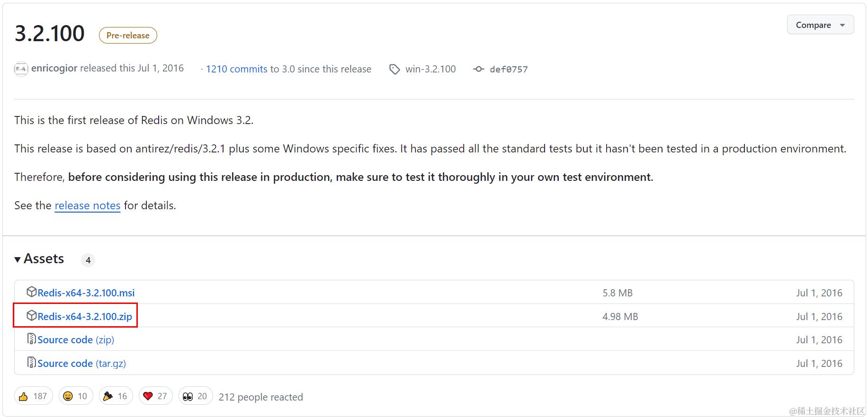Click the file icon for Source code (tar.gz)
The width and height of the screenshot is (868, 419).
coord(32,362)
